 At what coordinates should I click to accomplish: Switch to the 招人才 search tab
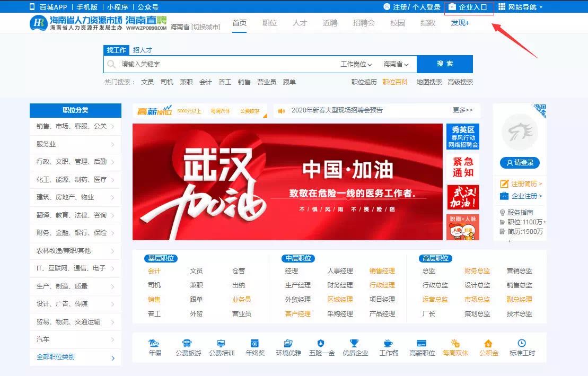(142, 50)
